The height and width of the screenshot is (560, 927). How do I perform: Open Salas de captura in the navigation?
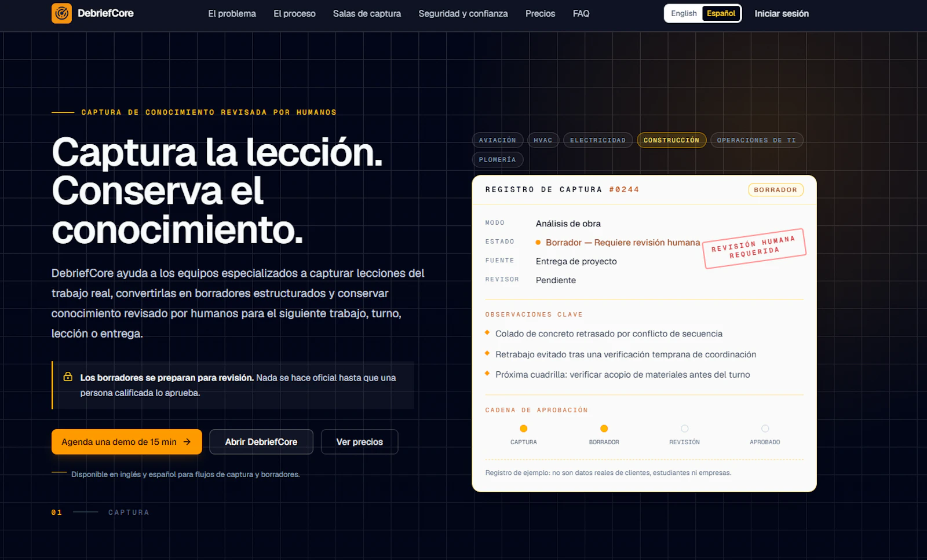tap(367, 13)
